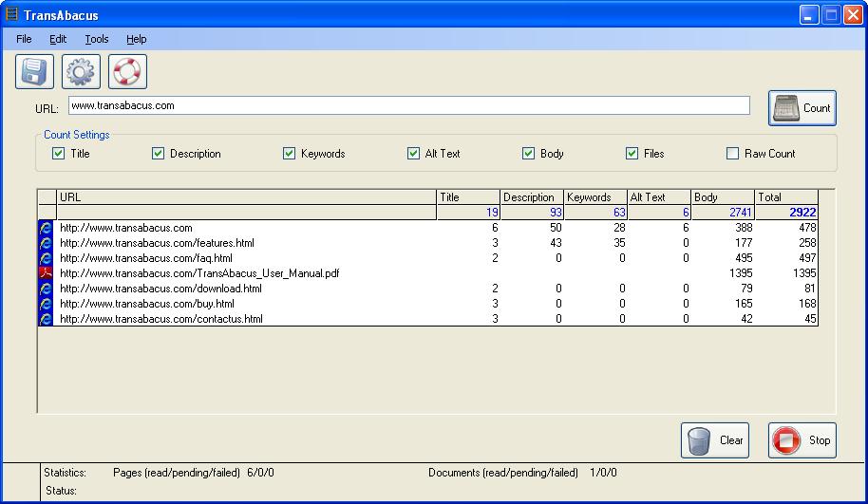Click the Title column header

click(x=468, y=197)
